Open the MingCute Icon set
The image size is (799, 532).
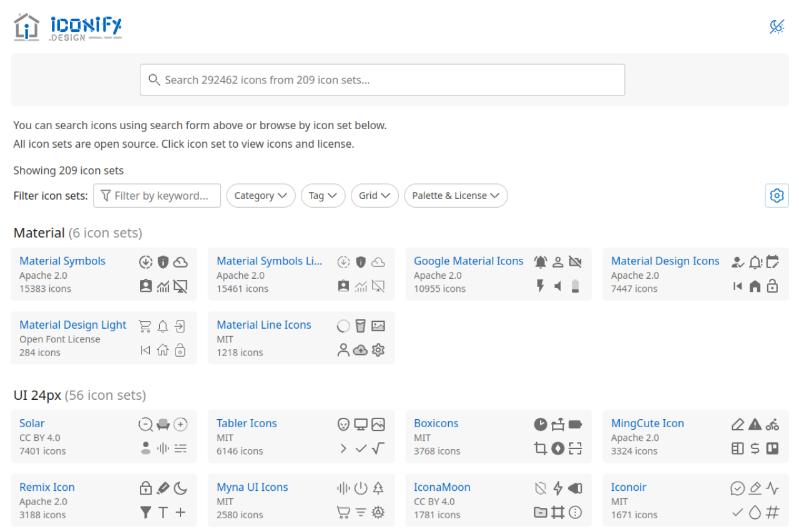[x=647, y=423]
